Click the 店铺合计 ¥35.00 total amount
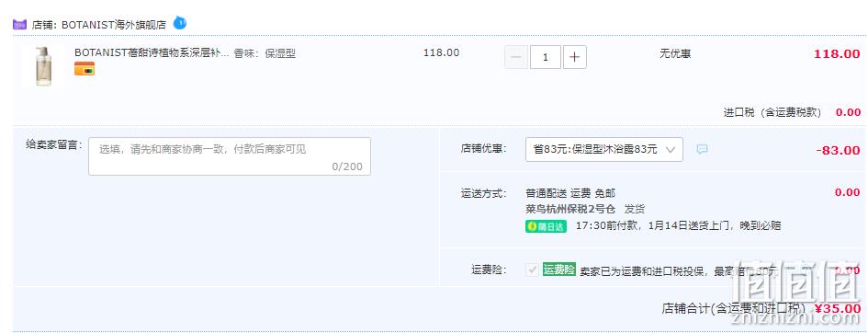The image size is (868, 333). pos(838,308)
